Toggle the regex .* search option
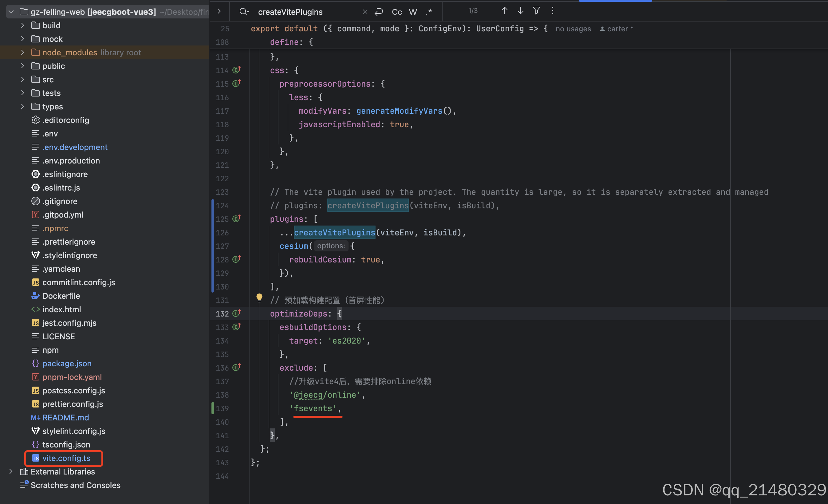The width and height of the screenshot is (828, 504). click(429, 12)
